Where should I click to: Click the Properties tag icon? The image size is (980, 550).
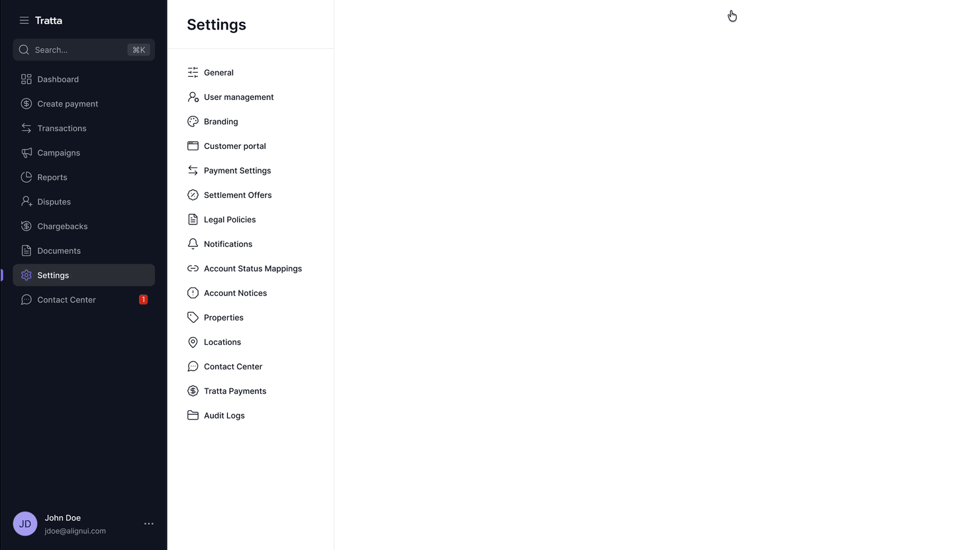(x=193, y=318)
